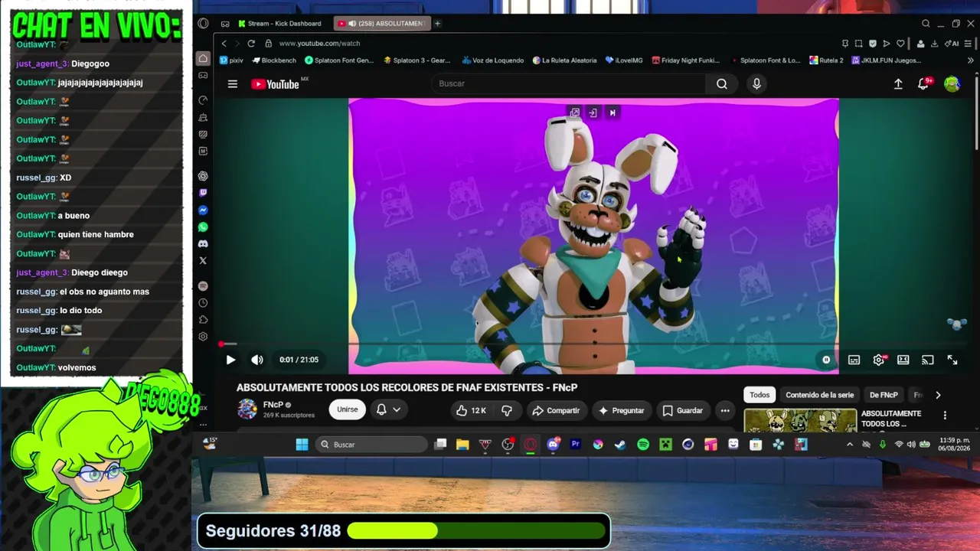Click the YouTube search magnifier button
Image resolution: width=980 pixels, height=551 pixels.
click(722, 84)
